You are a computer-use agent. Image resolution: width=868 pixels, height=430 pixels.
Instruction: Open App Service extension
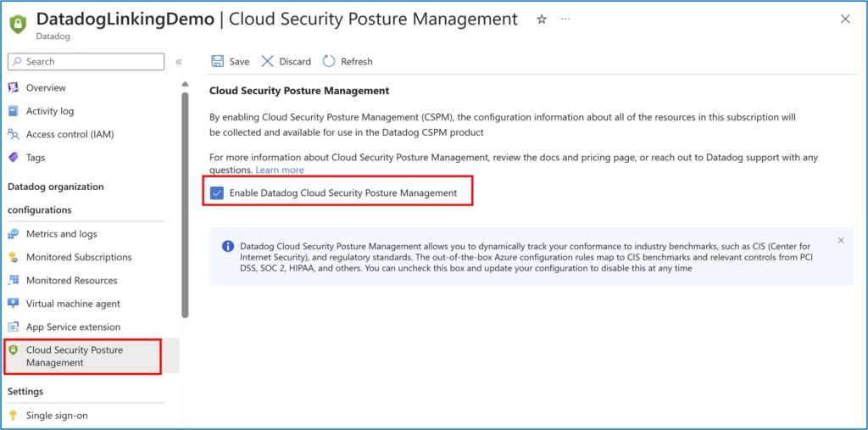click(73, 327)
